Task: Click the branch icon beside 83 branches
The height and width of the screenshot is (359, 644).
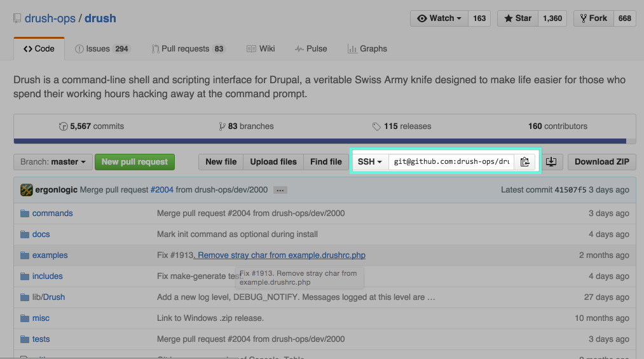Action: [x=222, y=126]
